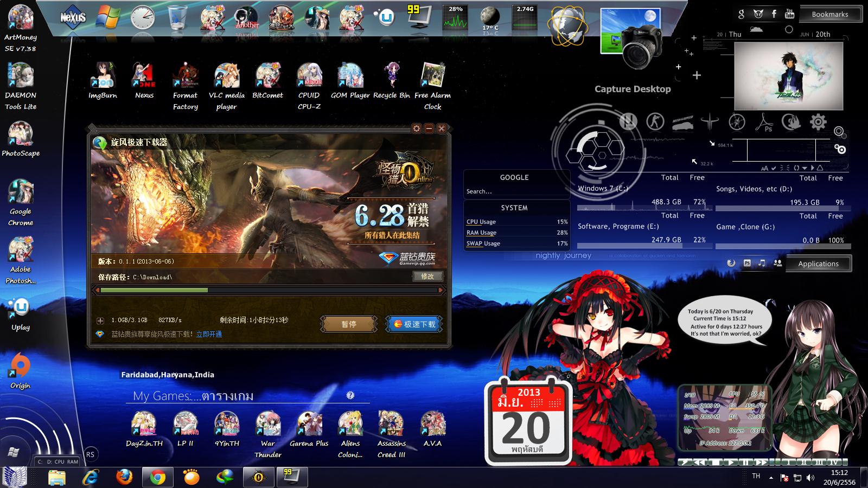
Task: Launch the BitComet desktop icon
Action: [x=268, y=81]
